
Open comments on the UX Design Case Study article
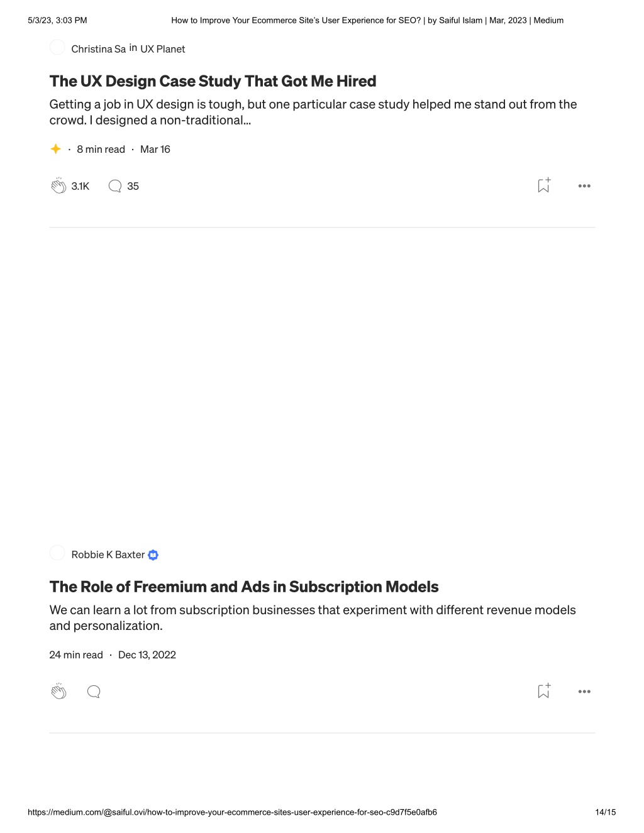tap(115, 186)
